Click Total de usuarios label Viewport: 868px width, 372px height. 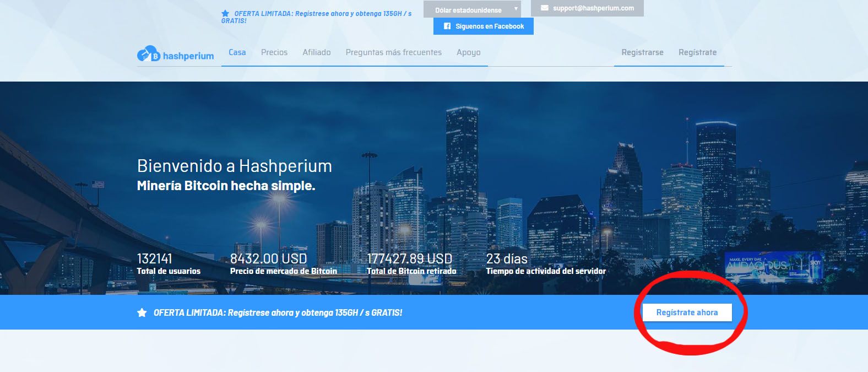tap(169, 271)
